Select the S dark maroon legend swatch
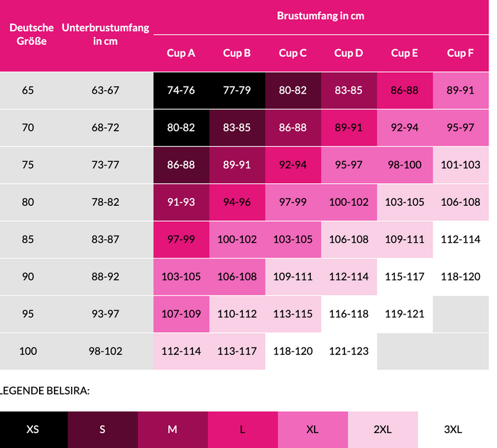The width and height of the screenshot is (497, 448). coord(103,430)
